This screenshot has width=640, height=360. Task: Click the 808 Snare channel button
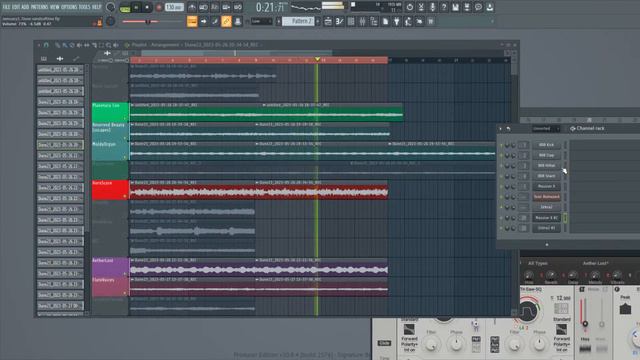point(546,176)
